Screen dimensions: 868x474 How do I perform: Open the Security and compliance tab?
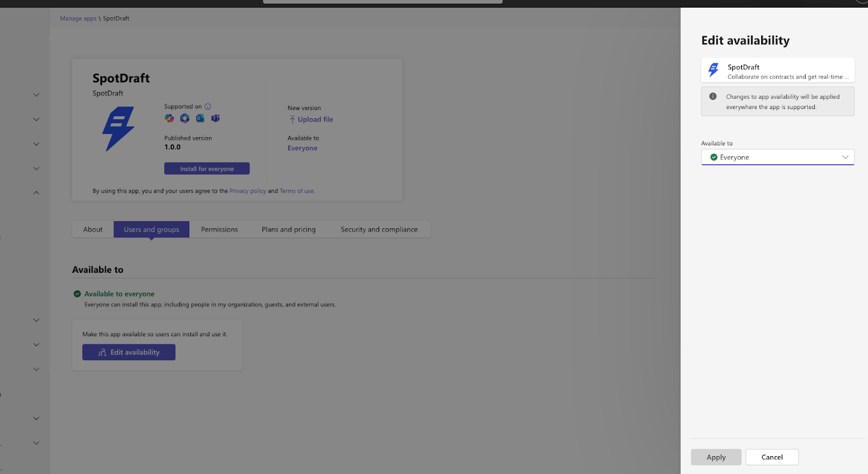point(379,229)
